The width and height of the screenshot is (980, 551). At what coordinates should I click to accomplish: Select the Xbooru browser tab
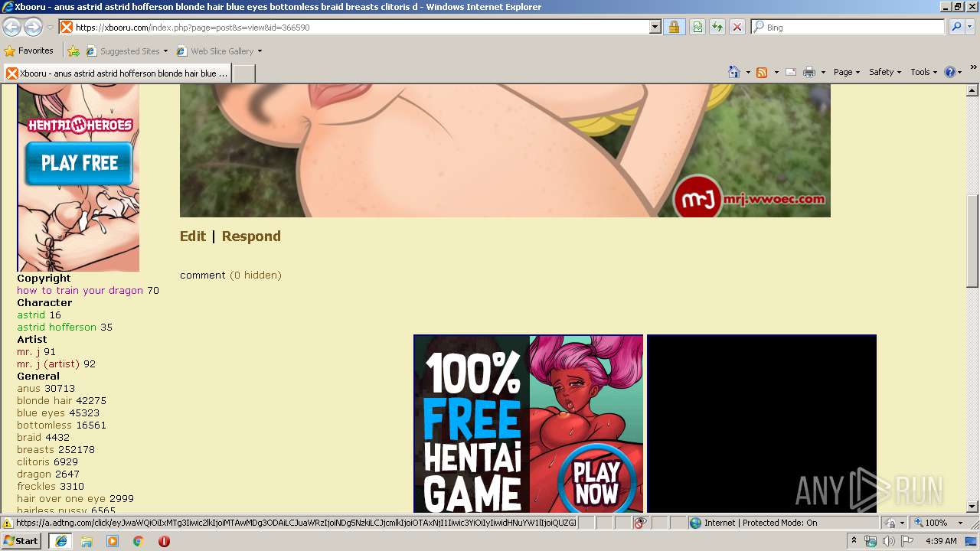pyautogui.click(x=116, y=73)
